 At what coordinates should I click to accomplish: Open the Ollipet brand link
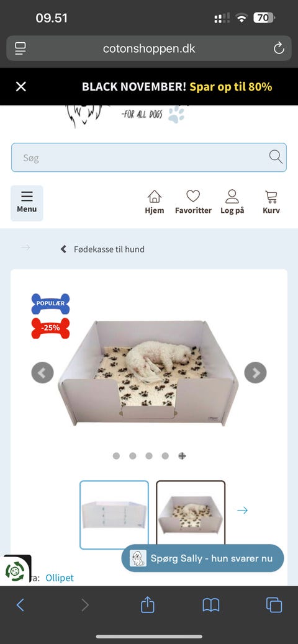pyautogui.click(x=60, y=578)
